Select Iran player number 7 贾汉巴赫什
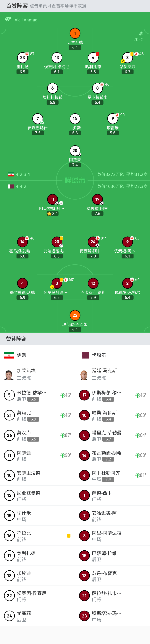 [x=38, y=119]
